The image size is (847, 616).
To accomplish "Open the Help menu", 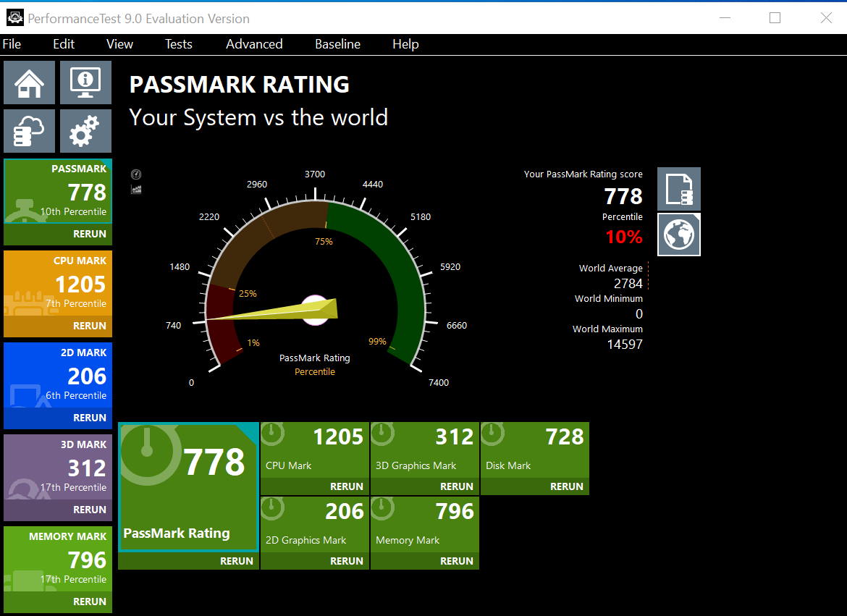I will 405,43.
